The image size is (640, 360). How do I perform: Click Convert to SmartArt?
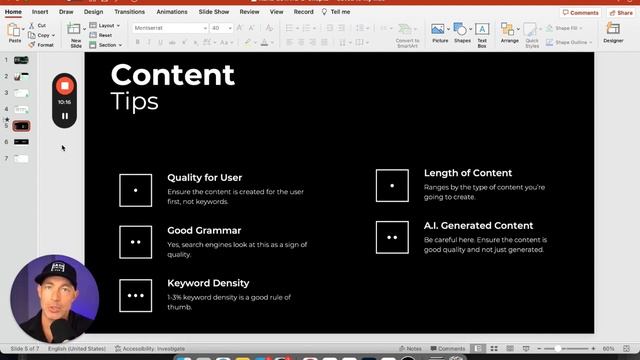pos(407,35)
